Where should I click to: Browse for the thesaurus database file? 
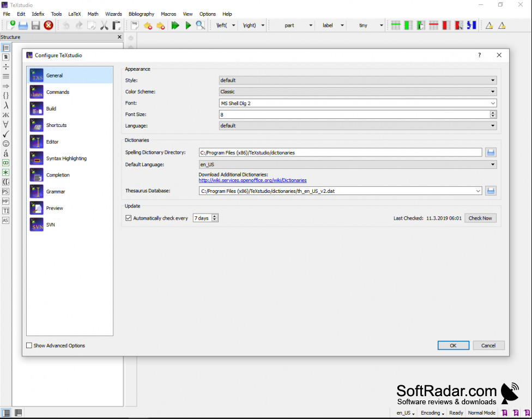click(491, 191)
